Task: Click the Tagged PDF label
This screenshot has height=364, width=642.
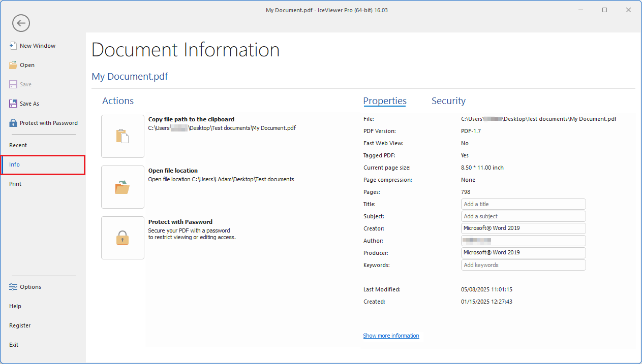Action: [379, 155]
